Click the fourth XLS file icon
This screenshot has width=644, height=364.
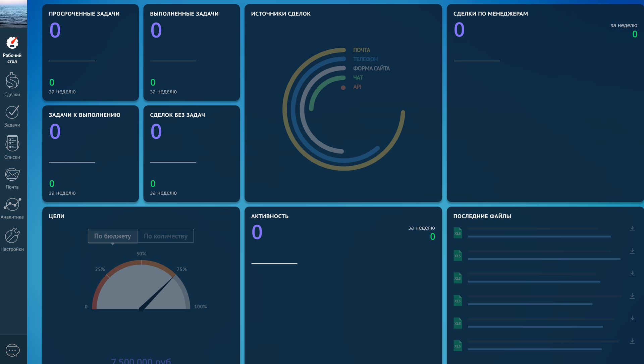[x=458, y=300]
